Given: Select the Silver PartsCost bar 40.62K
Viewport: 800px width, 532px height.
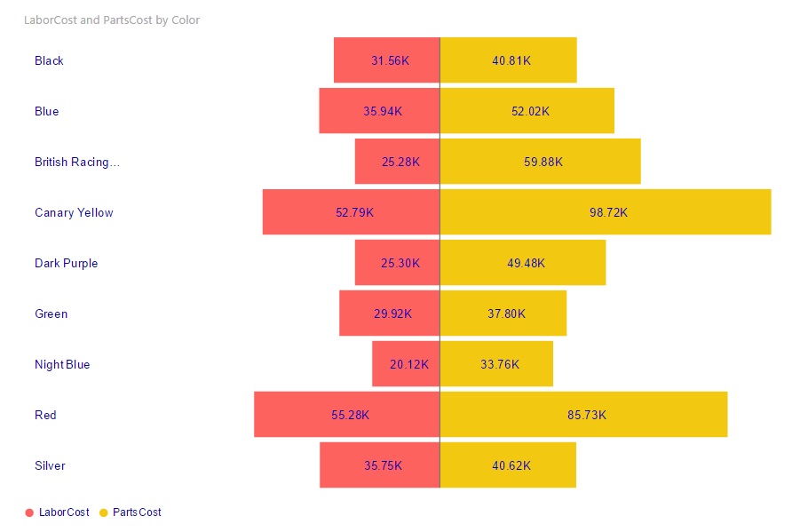Looking at the screenshot, I should (x=508, y=465).
